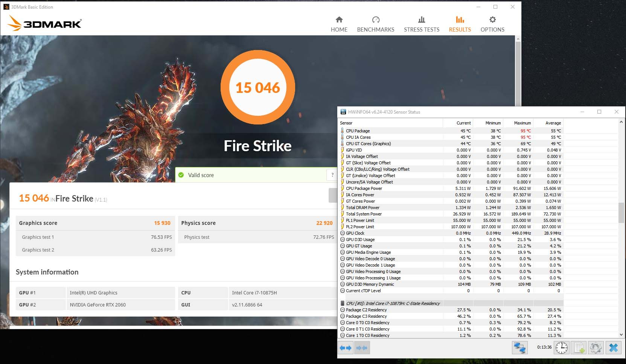The width and height of the screenshot is (626, 364).
Task: Click Intel(R) UHD Graphics in System information
Action: click(94, 293)
